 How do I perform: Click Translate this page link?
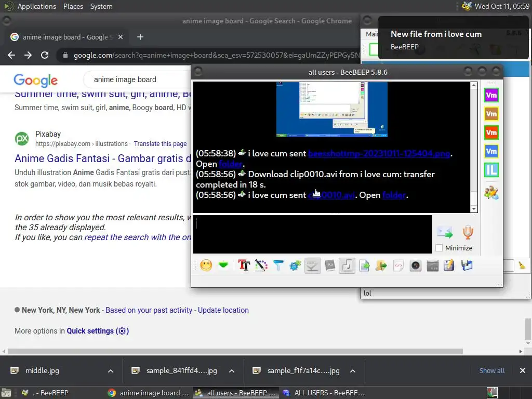(x=160, y=143)
